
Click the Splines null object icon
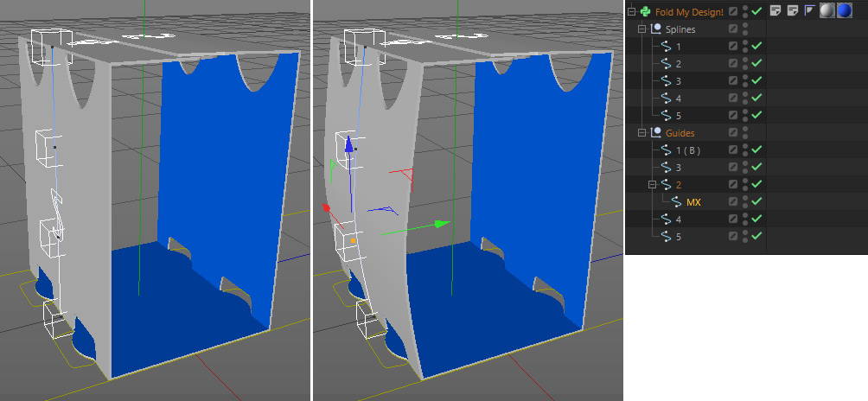[656, 29]
